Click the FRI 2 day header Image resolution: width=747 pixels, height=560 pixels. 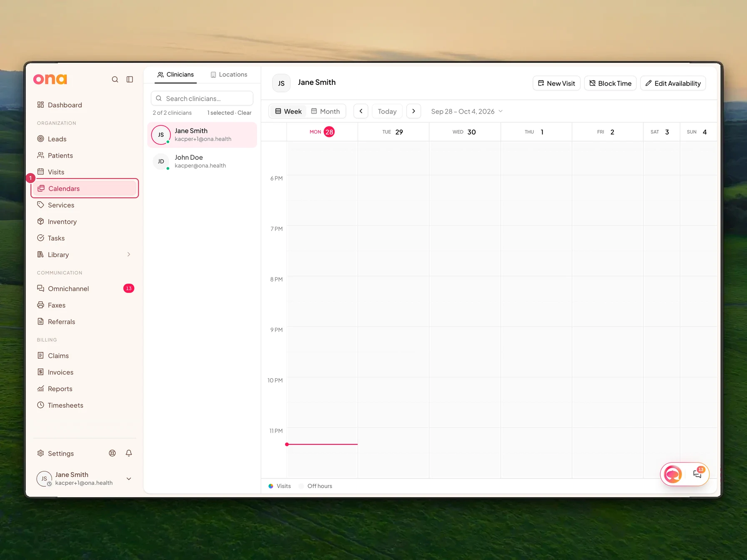coord(608,132)
